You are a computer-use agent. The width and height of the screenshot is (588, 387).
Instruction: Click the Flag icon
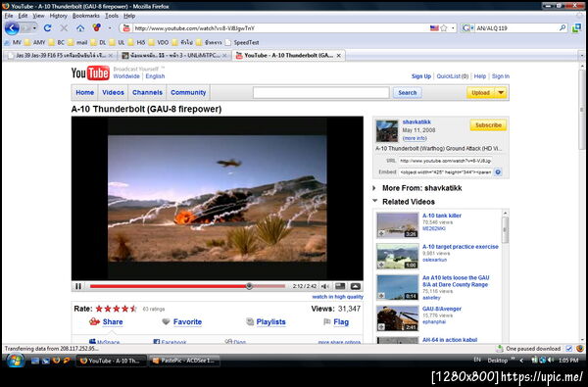327,321
